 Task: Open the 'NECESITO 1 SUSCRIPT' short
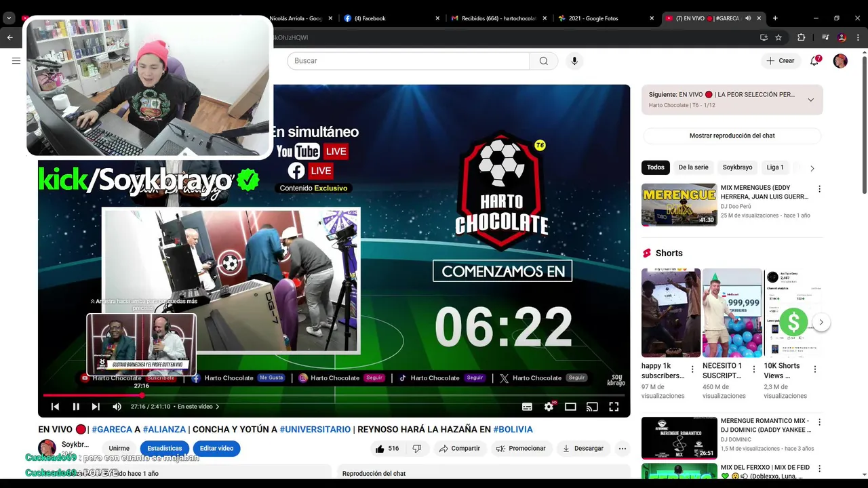[732, 312]
